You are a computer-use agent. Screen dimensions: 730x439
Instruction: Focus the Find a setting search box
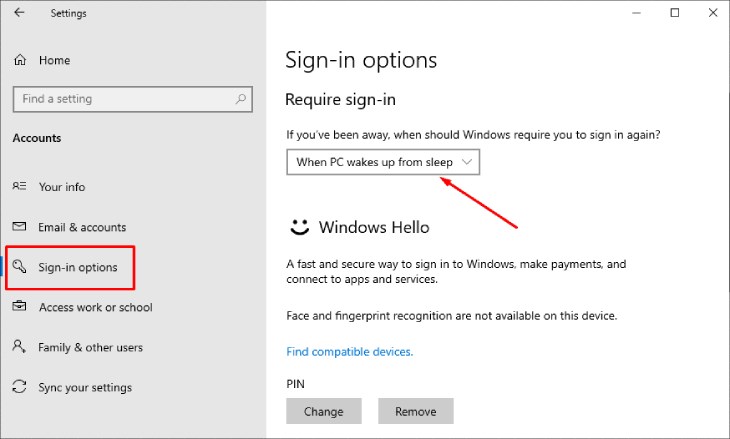tap(133, 99)
